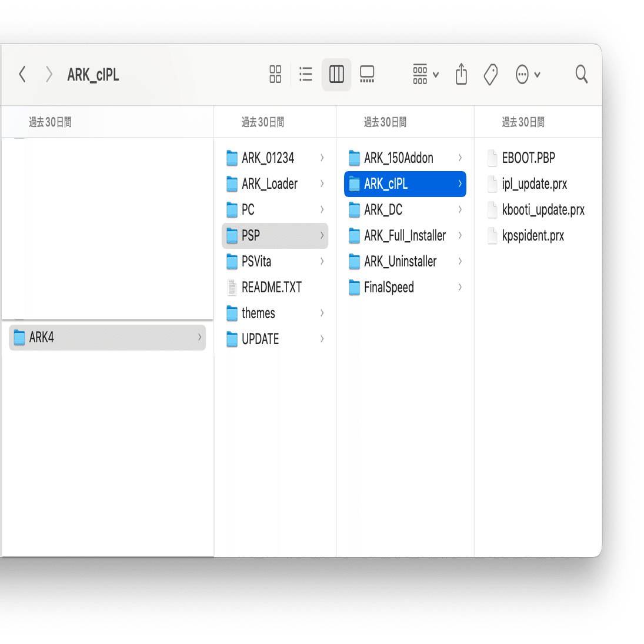
Task: Expand the chevron next to ARK_150Addon
Action: (x=460, y=158)
